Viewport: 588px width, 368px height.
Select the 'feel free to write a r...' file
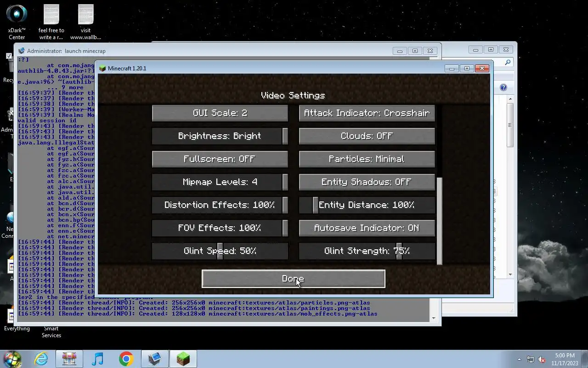[x=51, y=22]
